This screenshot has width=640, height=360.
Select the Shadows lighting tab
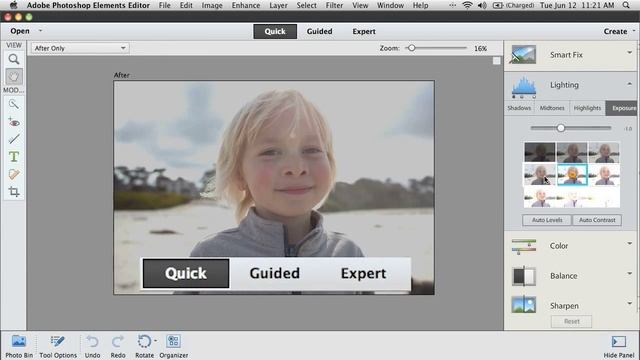tap(519, 108)
